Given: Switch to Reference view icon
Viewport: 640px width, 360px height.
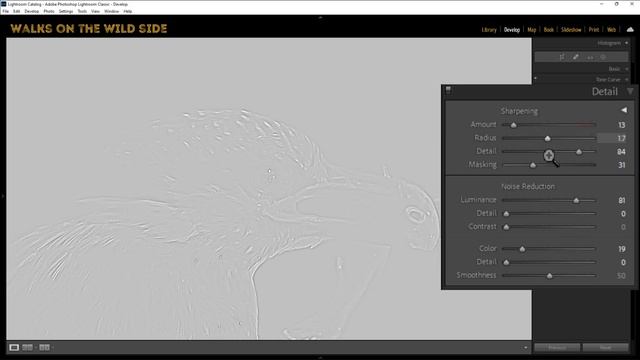Looking at the screenshot, I should [x=27, y=347].
